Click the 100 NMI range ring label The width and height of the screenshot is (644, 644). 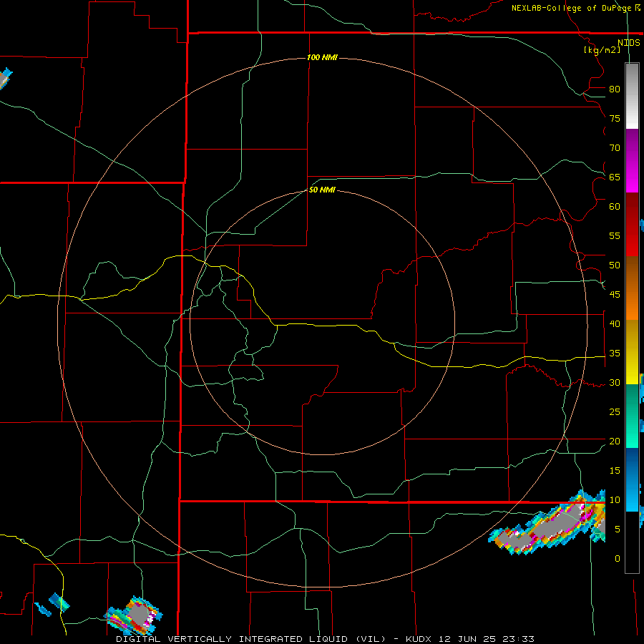click(x=322, y=57)
